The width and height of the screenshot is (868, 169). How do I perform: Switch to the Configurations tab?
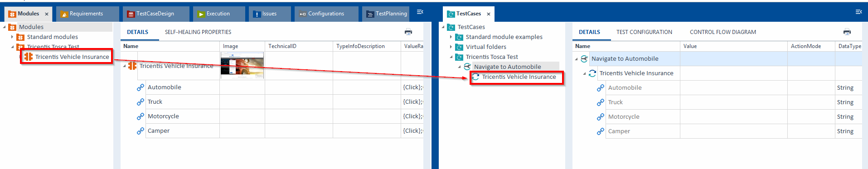326,14
